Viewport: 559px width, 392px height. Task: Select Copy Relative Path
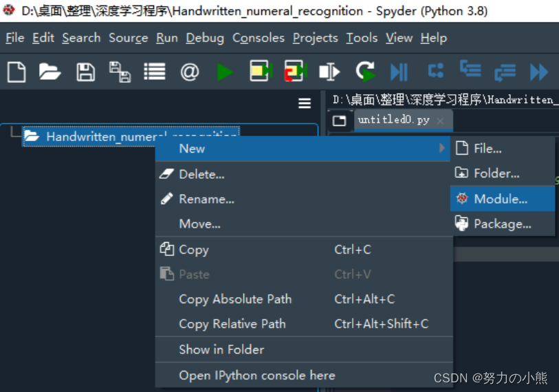[304, 324]
